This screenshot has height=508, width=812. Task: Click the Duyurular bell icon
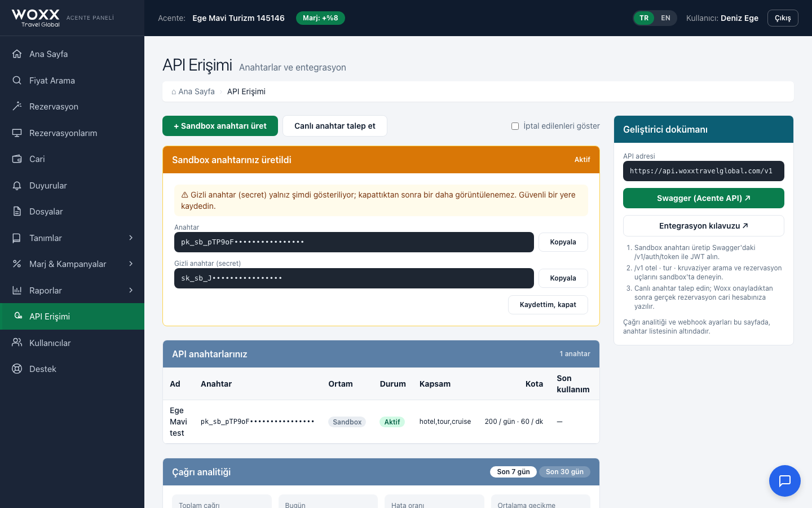(x=17, y=185)
